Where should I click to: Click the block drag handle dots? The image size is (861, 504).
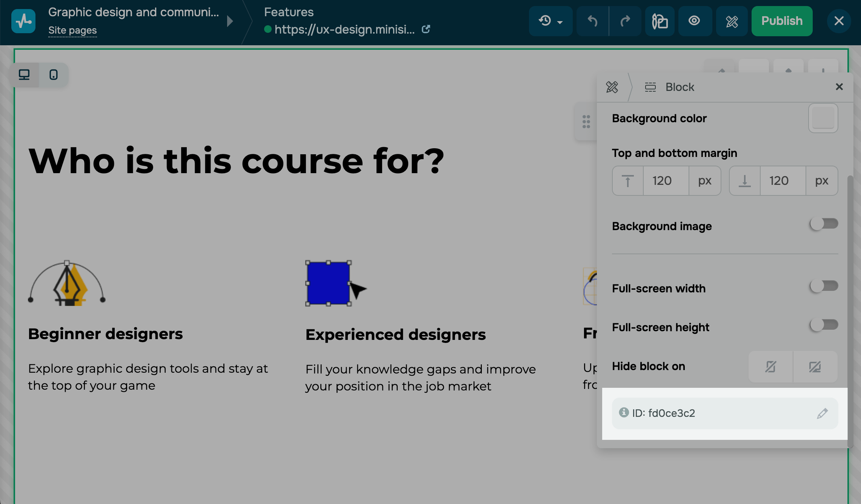click(x=586, y=121)
